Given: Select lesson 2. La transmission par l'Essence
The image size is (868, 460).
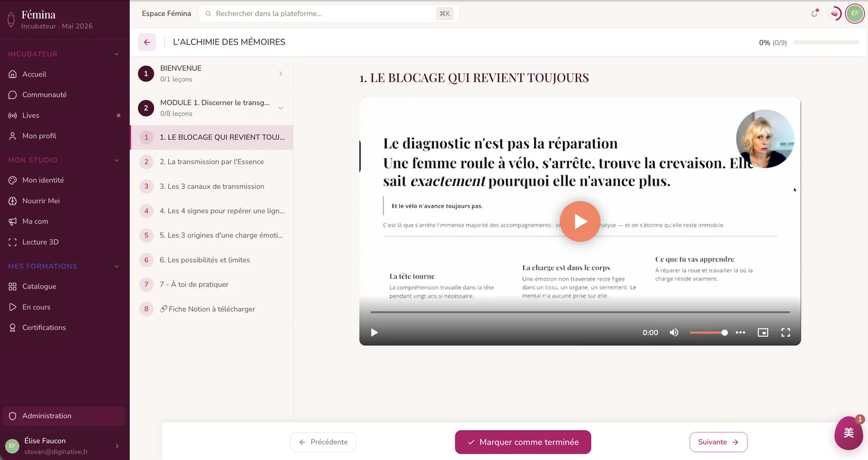Looking at the screenshot, I should (212, 162).
